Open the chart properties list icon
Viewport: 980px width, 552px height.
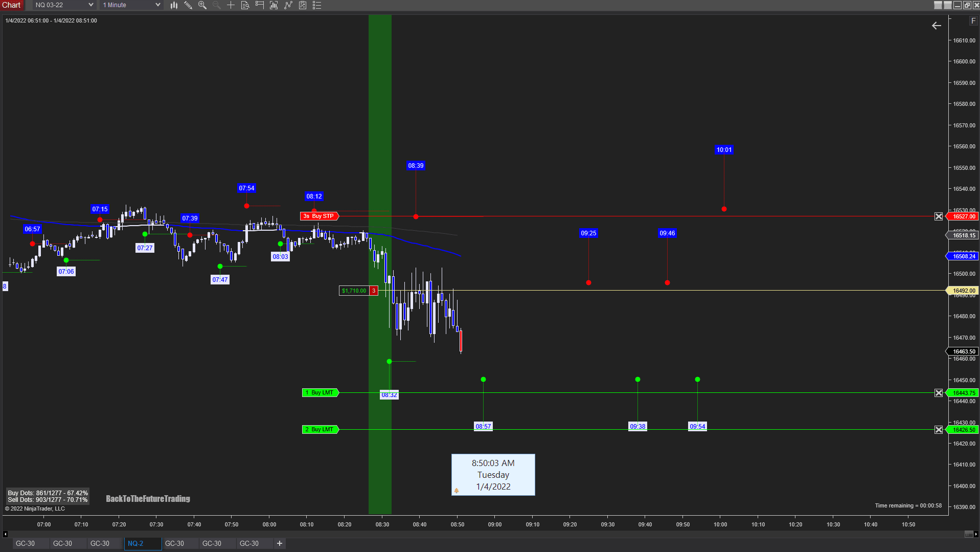317,5
